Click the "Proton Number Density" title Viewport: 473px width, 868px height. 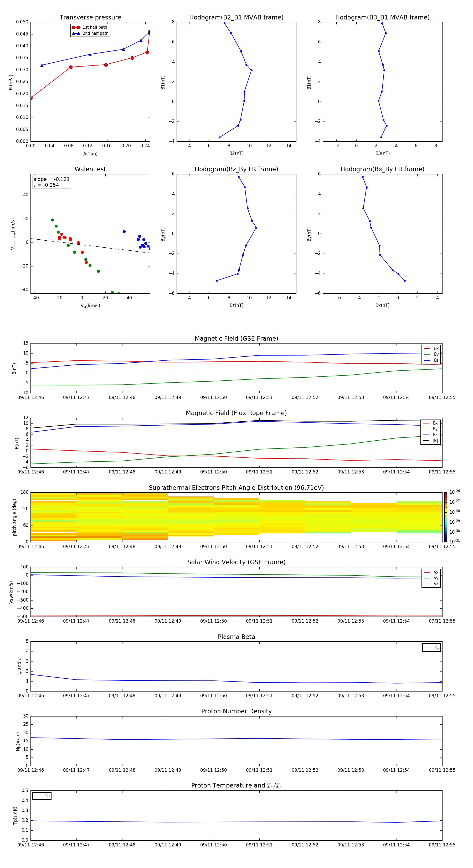(236, 711)
